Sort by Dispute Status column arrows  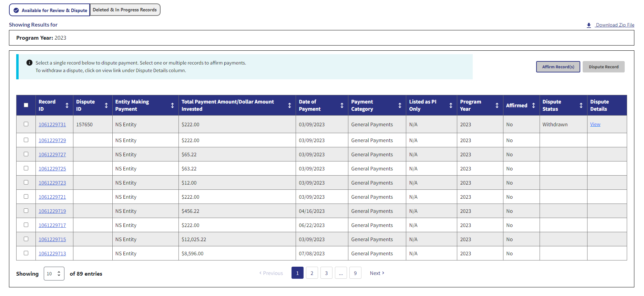[x=581, y=106]
